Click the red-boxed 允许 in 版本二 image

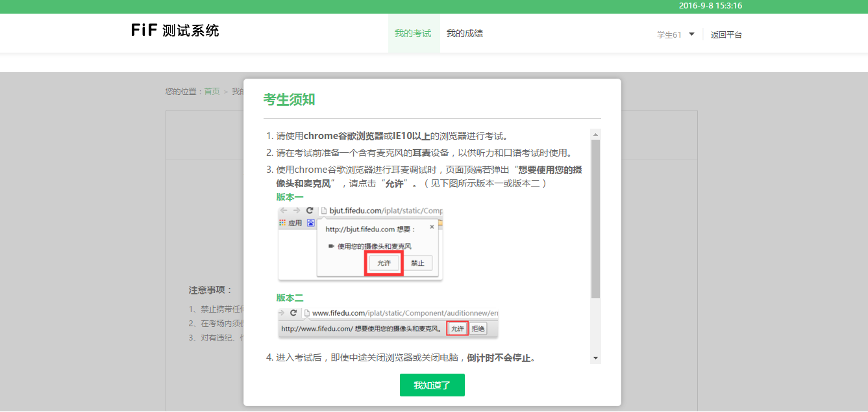(458, 329)
